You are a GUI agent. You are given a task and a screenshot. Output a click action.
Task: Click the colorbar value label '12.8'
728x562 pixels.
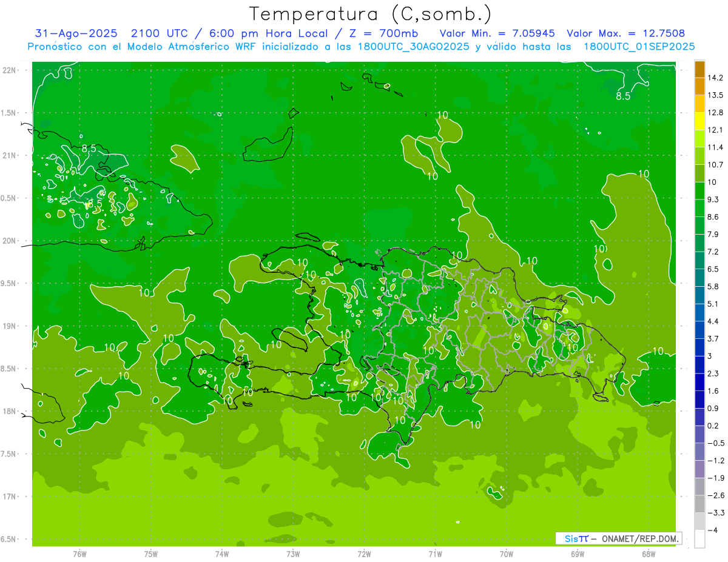(x=715, y=113)
